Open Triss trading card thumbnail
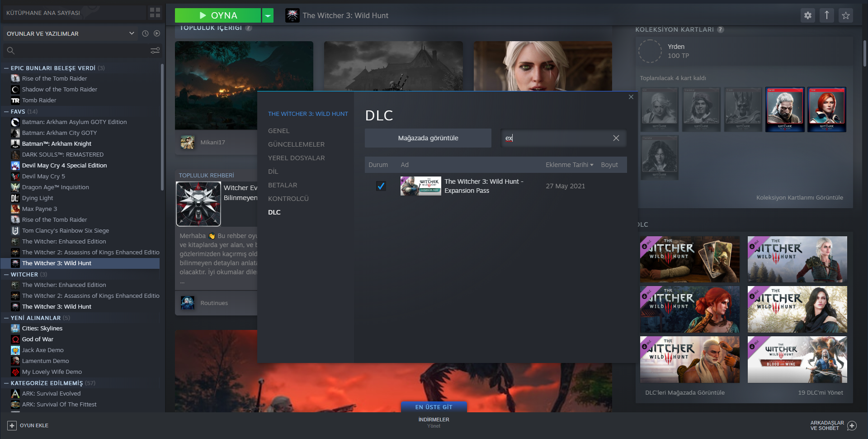 (x=827, y=110)
